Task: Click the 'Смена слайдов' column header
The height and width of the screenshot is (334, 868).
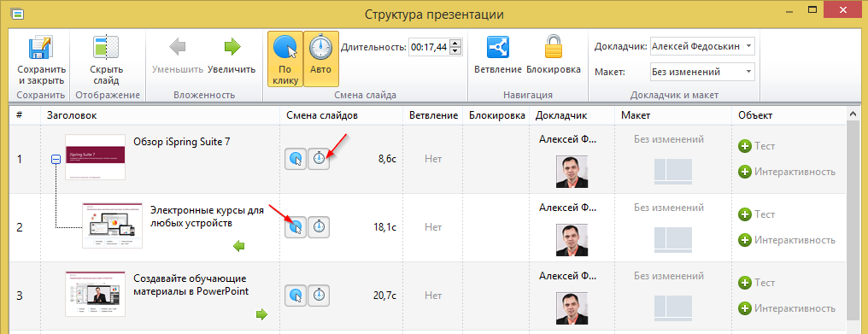Action: pyautogui.click(x=322, y=115)
